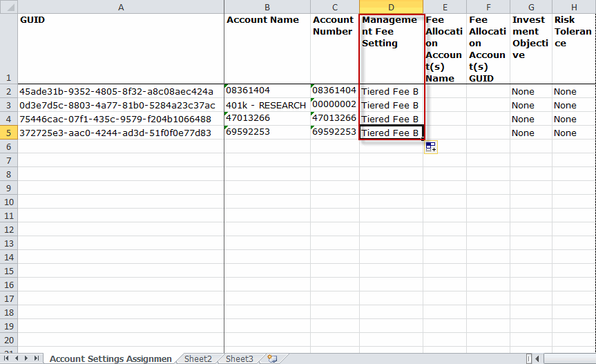The width and height of the screenshot is (596, 364).
Task: Select column A header
Action: (x=121, y=7)
